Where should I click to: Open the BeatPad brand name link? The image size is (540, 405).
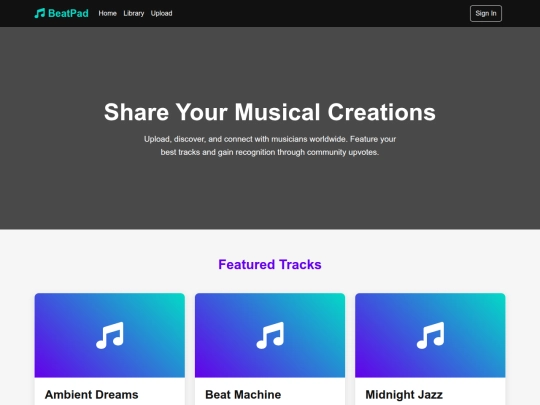68,13
